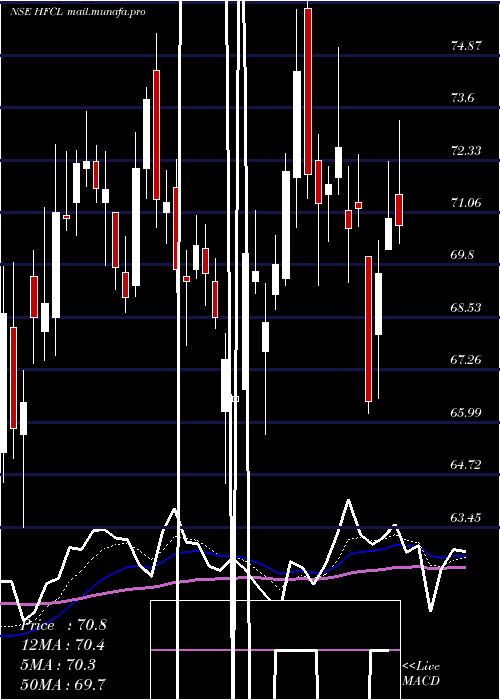Click the 64.72 price axis label
Viewport: 500px width, 700px height.
pyautogui.click(x=466, y=465)
